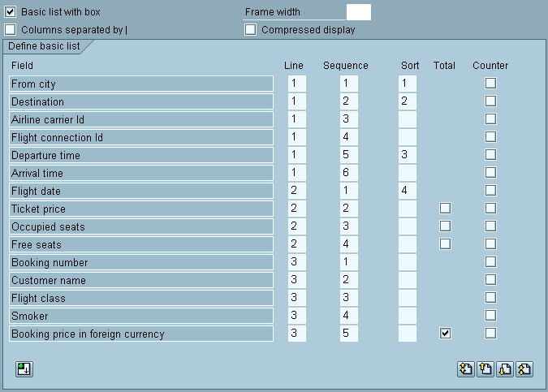The image size is (548, 392).
Task: Tick Counter checkbox for From city
Action: click(x=490, y=84)
